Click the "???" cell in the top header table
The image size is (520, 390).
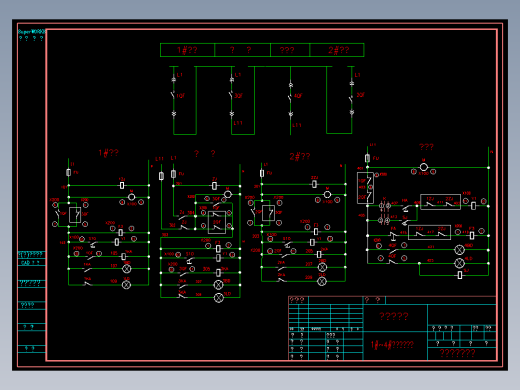pyautogui.click(x=290, y=50)
